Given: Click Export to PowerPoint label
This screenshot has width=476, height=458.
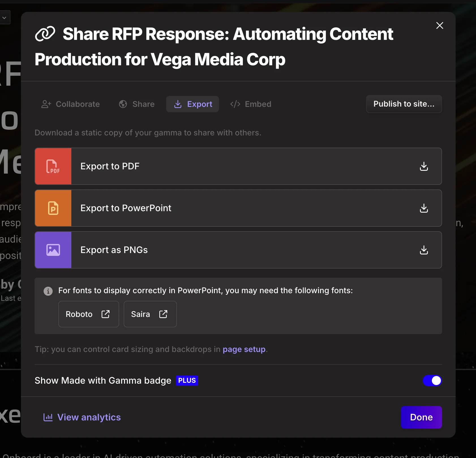Looking at the screenshot, I should (126, 208).
